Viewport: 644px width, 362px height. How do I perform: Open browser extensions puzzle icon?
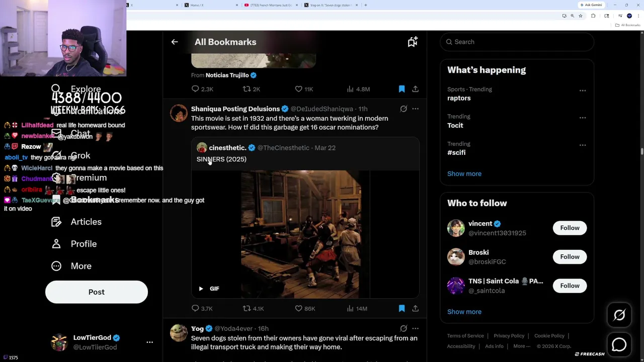pyautogui.click(x=593, y=16)
